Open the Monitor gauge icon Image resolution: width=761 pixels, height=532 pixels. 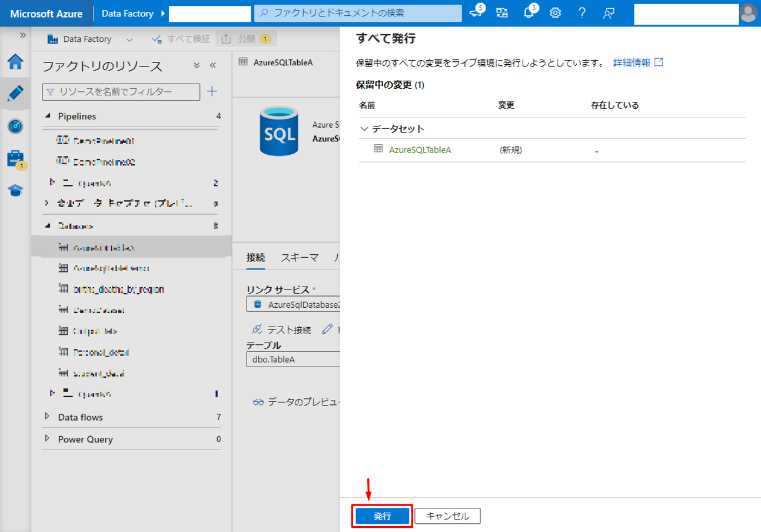click(15, 126)
